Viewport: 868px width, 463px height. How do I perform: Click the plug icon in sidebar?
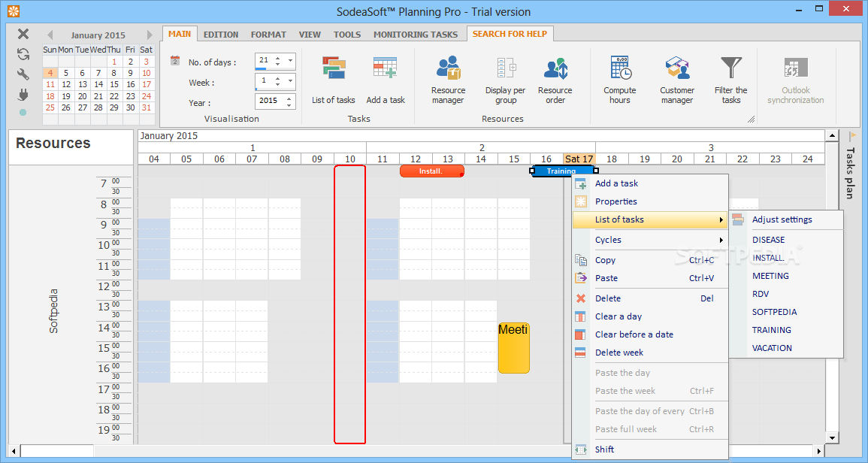[23, 95]
